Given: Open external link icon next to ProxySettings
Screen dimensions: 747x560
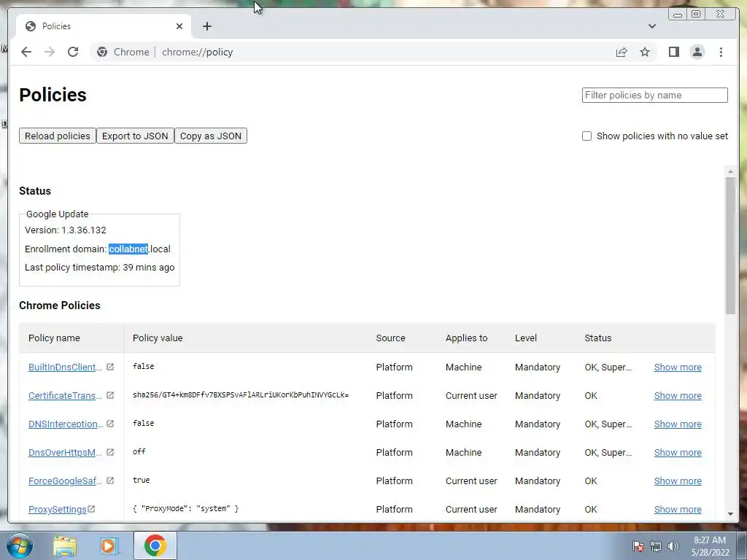Looking at the screenshot, I should 91,509.
